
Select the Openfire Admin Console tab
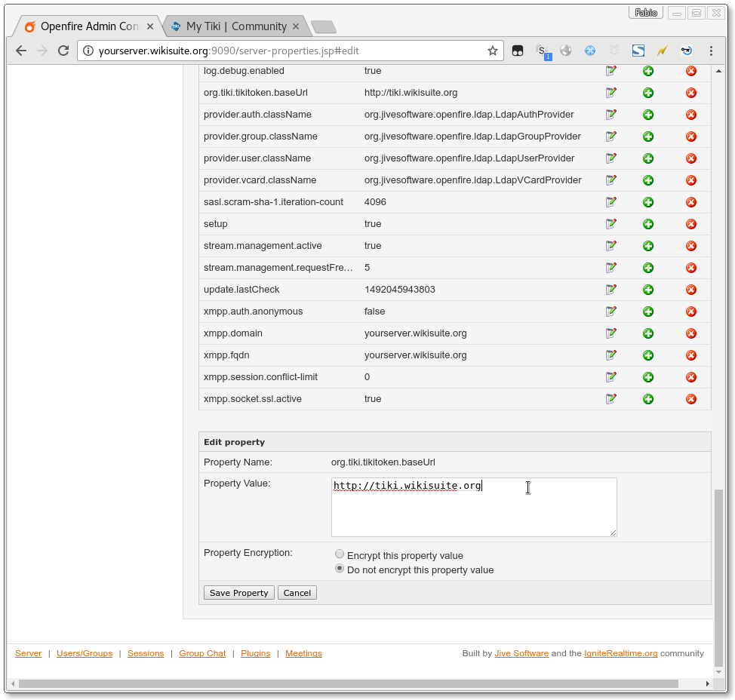pos(88,26)
